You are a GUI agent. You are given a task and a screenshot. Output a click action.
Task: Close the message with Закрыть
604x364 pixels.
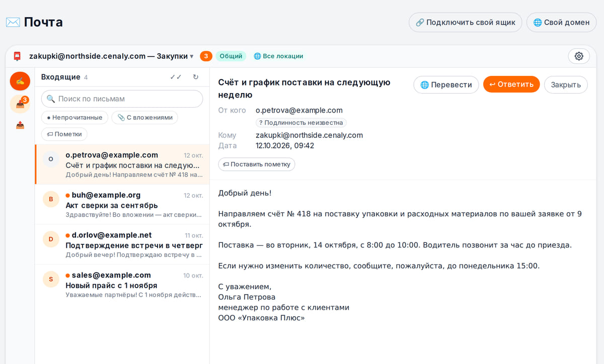[x=566, y=84]
